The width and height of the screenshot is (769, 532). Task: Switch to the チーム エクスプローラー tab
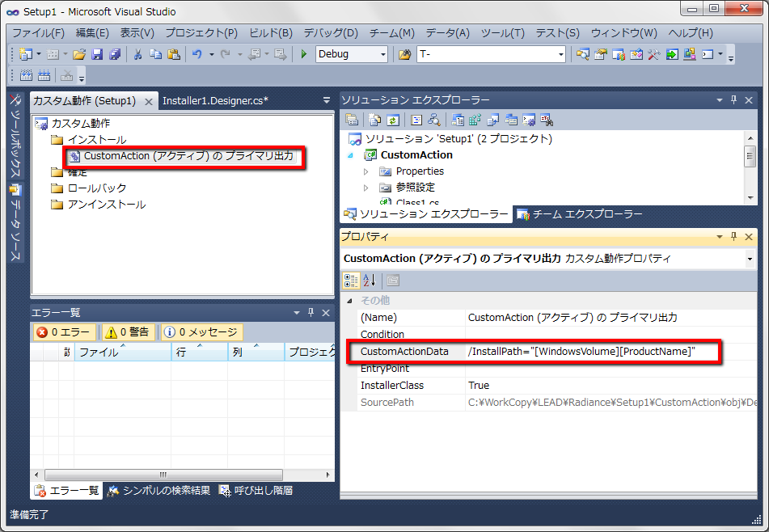579,214
